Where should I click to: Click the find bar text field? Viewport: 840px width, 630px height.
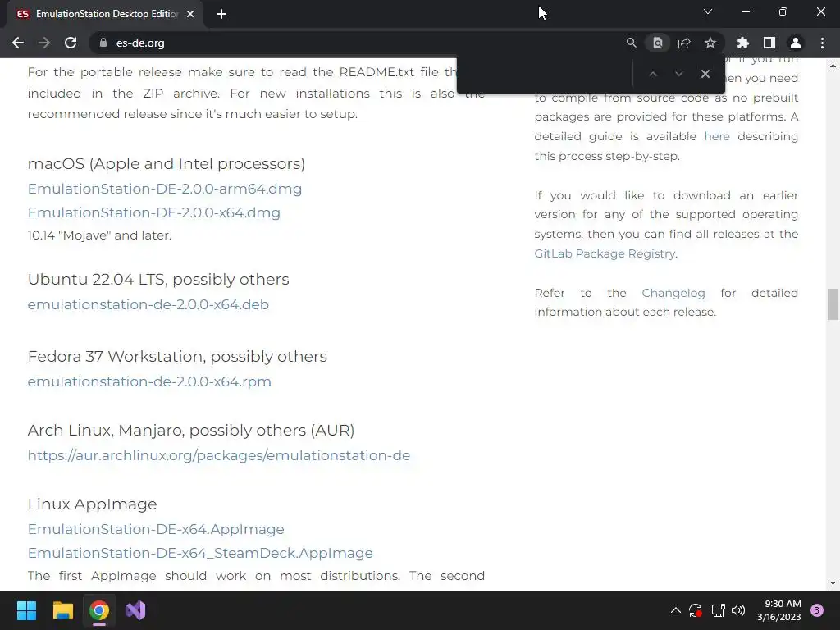(x=546, y=74)
